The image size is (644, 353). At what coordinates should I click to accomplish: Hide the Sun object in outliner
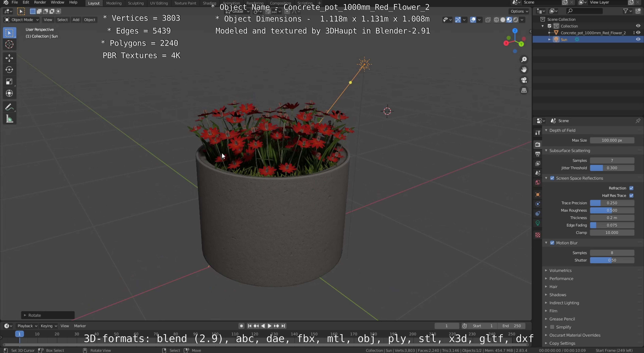click(638, 40)
